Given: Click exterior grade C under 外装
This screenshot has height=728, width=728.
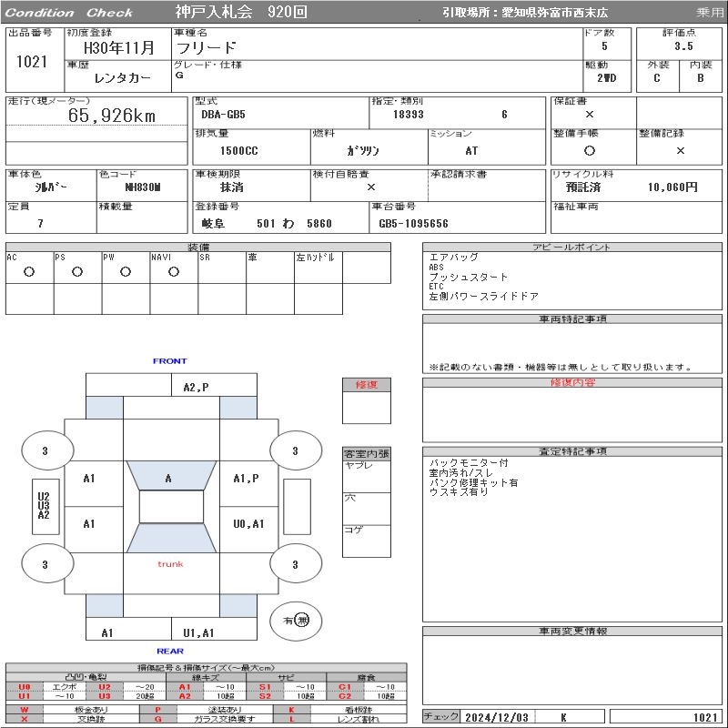Looking at the screenshot, I should 656,78.
